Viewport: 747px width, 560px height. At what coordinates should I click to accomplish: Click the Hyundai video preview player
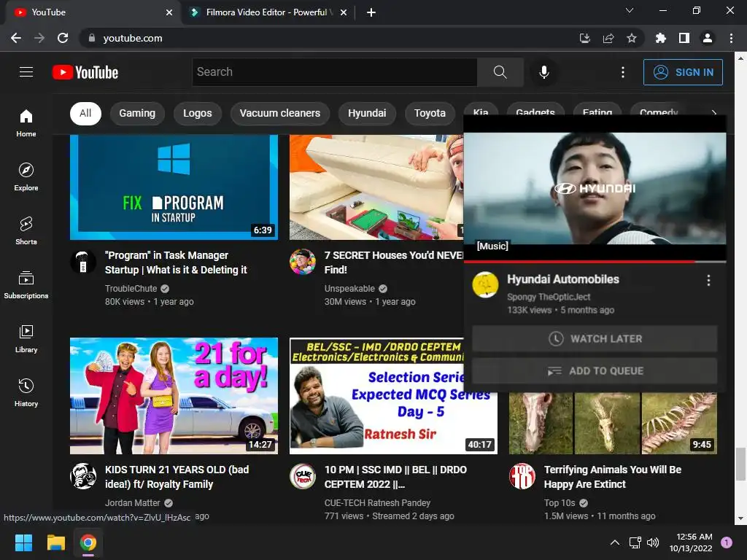(595, 188)
